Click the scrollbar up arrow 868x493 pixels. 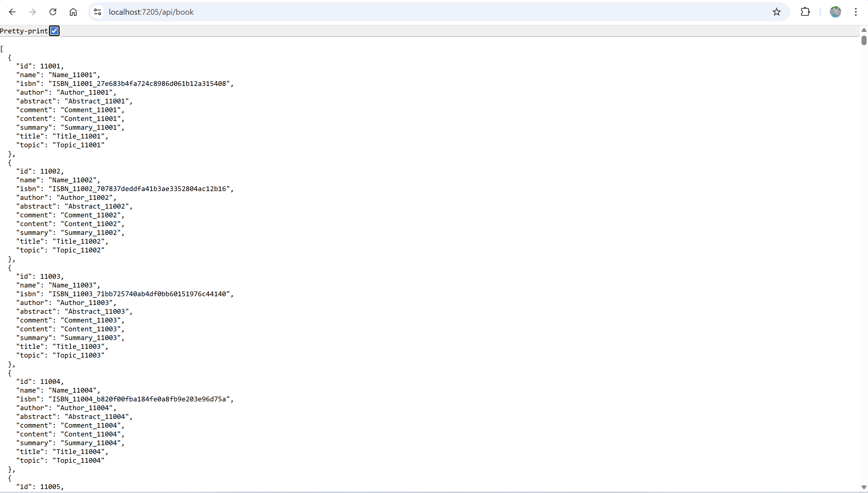(864, 30)
